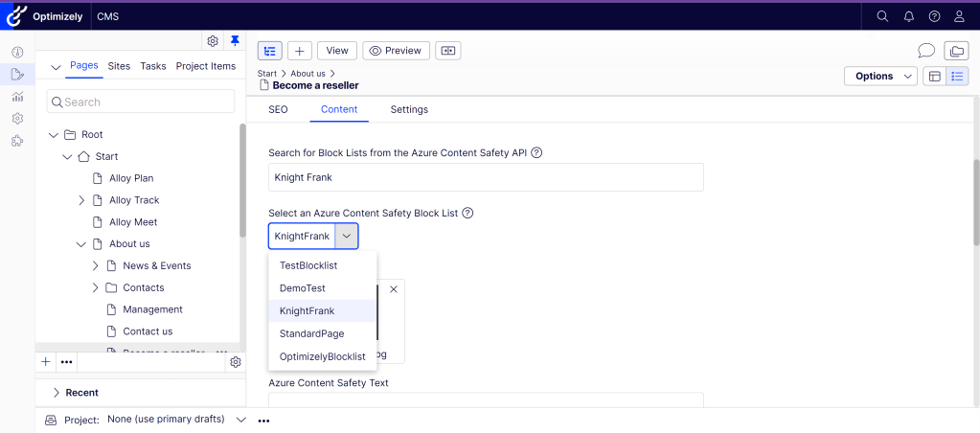Switch to On-Page Editing view toggle

coord(934,77)
